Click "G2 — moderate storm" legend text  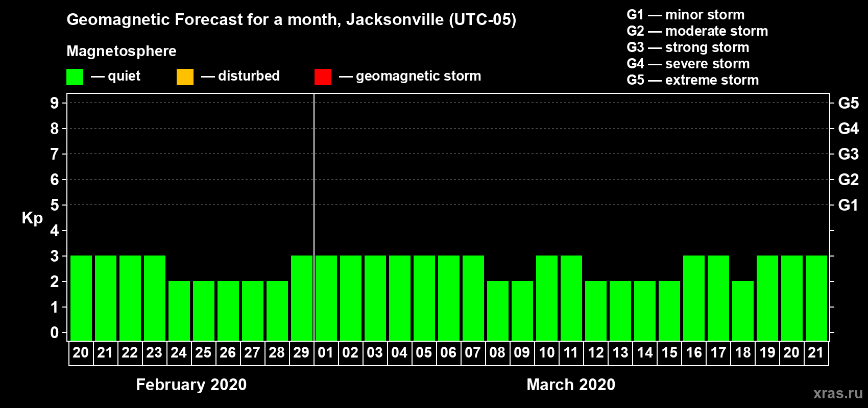pos(697,31)
